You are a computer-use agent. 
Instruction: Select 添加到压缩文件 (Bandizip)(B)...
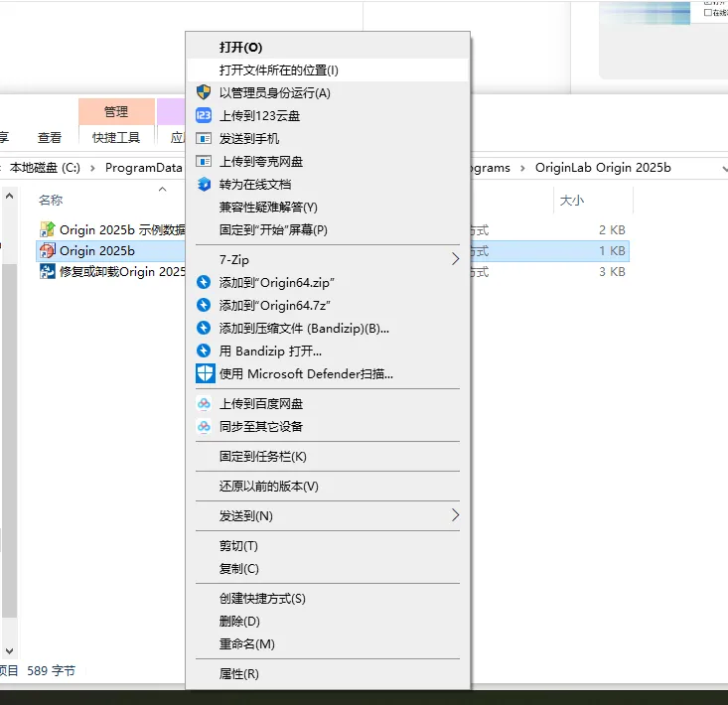328,328
